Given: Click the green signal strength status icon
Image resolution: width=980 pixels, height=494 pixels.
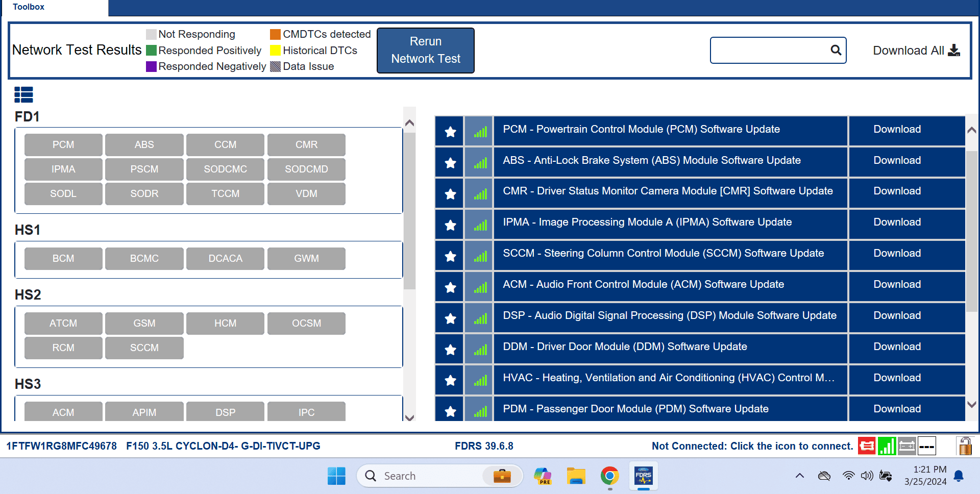Looking at the screenshot, I should [x=887, y=446].
